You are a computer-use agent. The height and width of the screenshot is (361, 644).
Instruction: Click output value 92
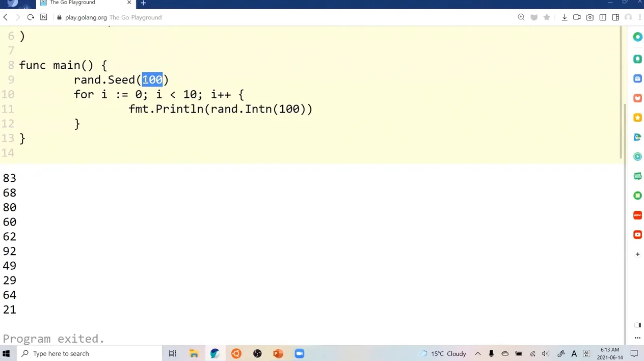point(10,252)
